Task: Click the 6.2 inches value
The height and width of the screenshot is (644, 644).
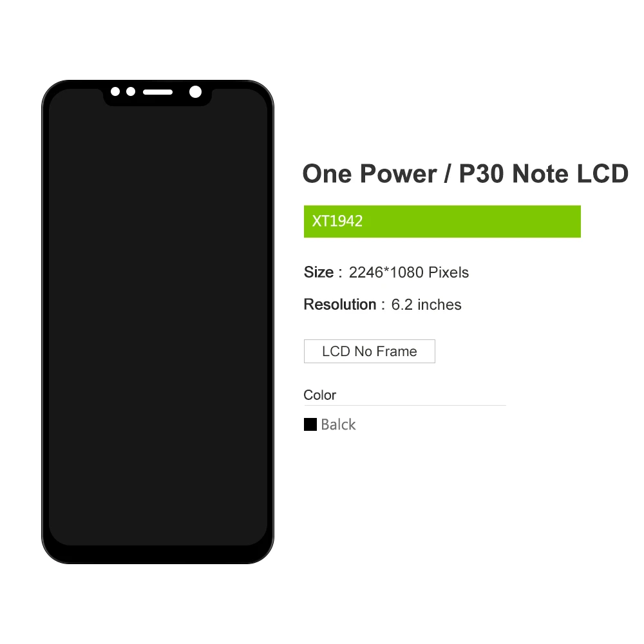Action: coord(426,305)
